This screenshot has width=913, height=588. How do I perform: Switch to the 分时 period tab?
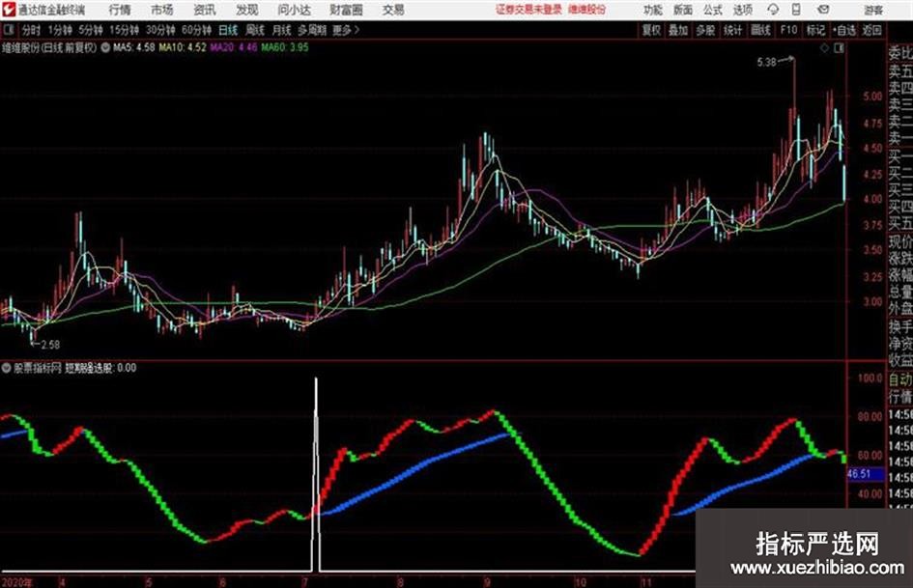coord(32,30)
